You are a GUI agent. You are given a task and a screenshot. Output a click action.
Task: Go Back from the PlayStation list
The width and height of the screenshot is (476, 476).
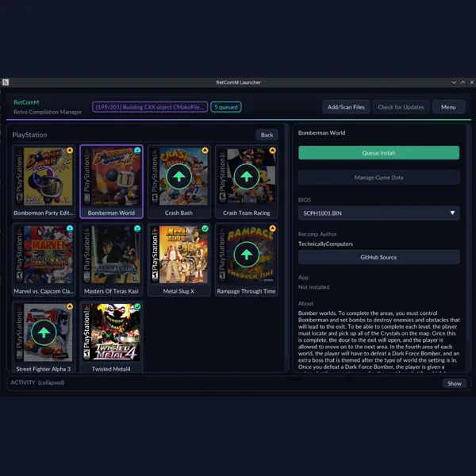tap(267, 135)
